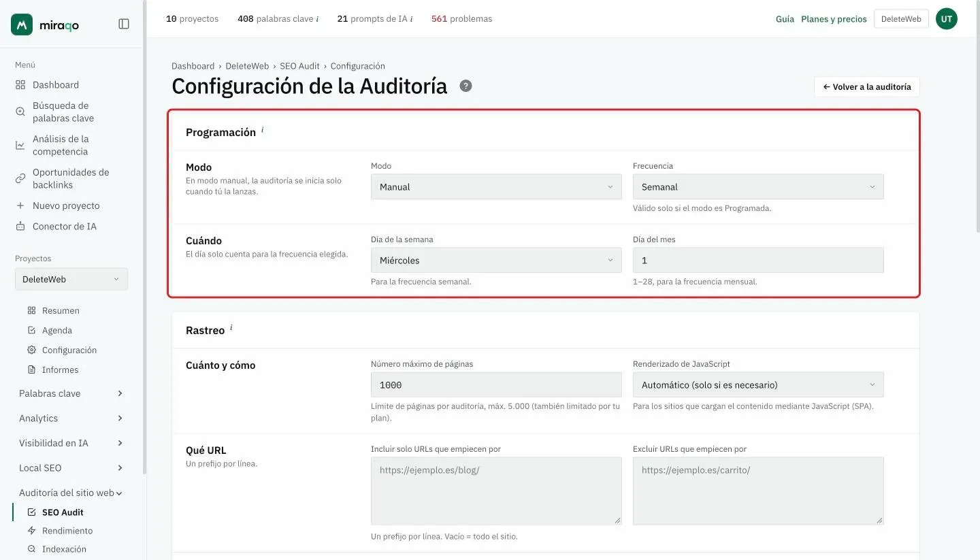Image resolution: width=980 pixels, height=560 pixels.
Task: Open the help question mark beside the page title
Action: [x=465, y=86]
